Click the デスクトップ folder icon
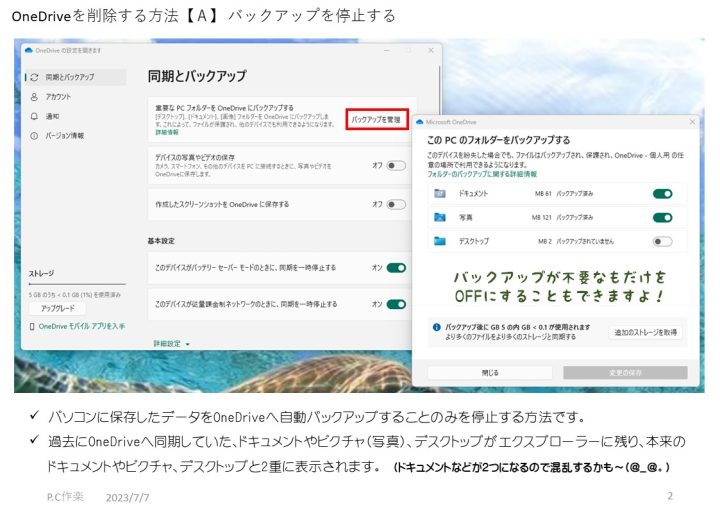The width and height of the screenshot is (720, 509). [x=440, y=241]
